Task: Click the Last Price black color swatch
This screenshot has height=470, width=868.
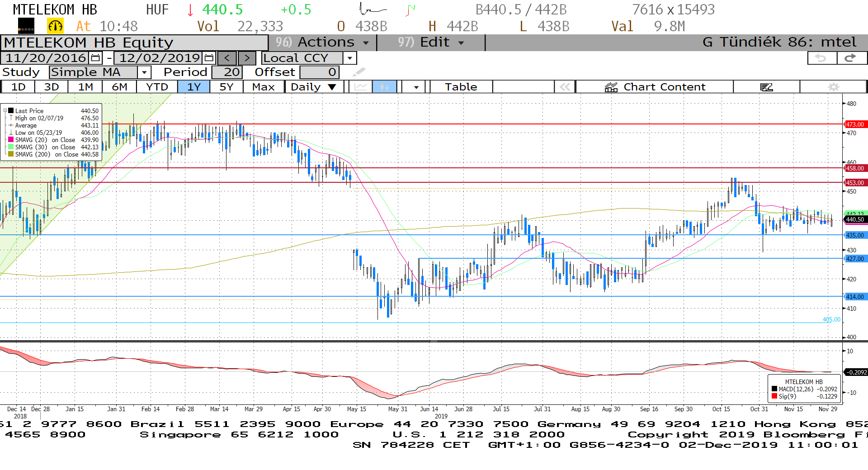Action: [x=11, y=111]
